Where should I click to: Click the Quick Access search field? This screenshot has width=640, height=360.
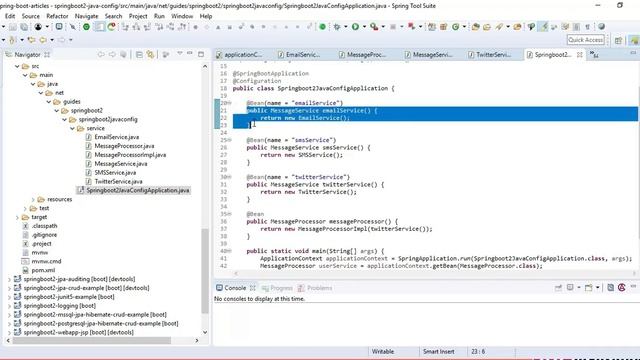586,40
